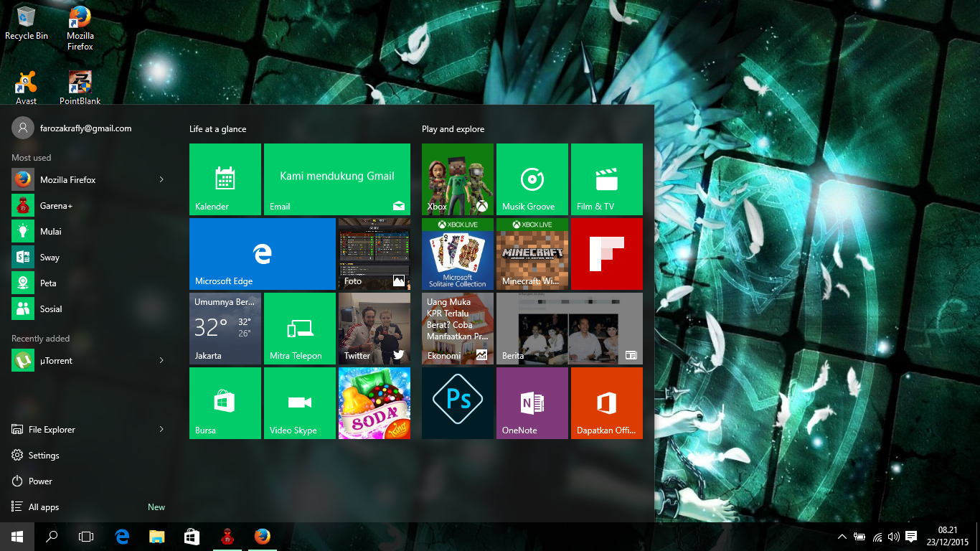The image size is (980, 551).
Task: Open the Kalender tile
Action: tap(225, 179)
